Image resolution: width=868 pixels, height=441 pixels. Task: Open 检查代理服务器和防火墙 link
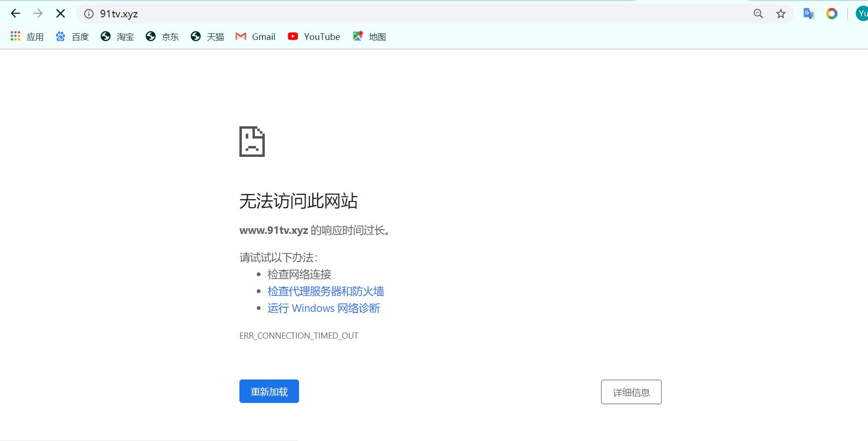[x=325, y=291]
